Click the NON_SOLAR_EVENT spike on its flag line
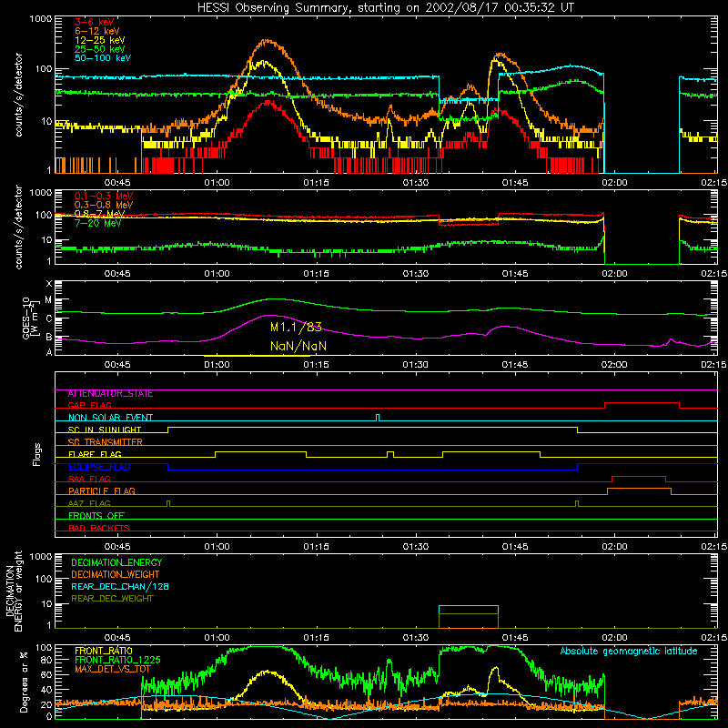The image size is (728, 728). (378, 418)
